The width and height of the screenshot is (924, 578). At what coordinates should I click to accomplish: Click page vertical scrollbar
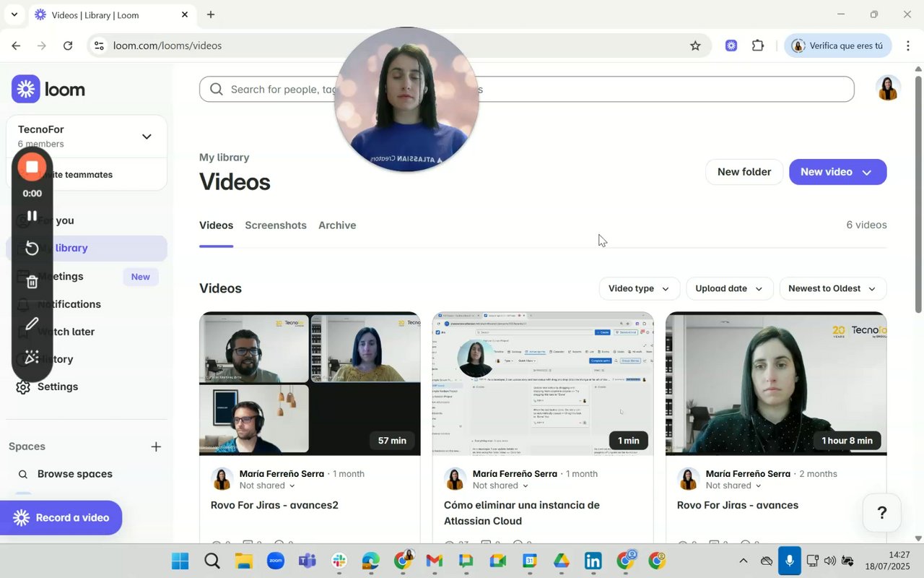point(918,194)
